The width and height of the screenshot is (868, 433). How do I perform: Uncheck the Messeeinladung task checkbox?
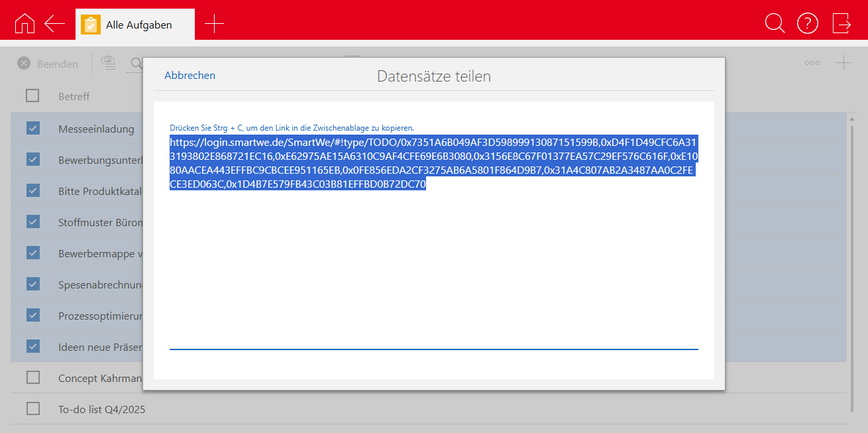pos(33,129)
